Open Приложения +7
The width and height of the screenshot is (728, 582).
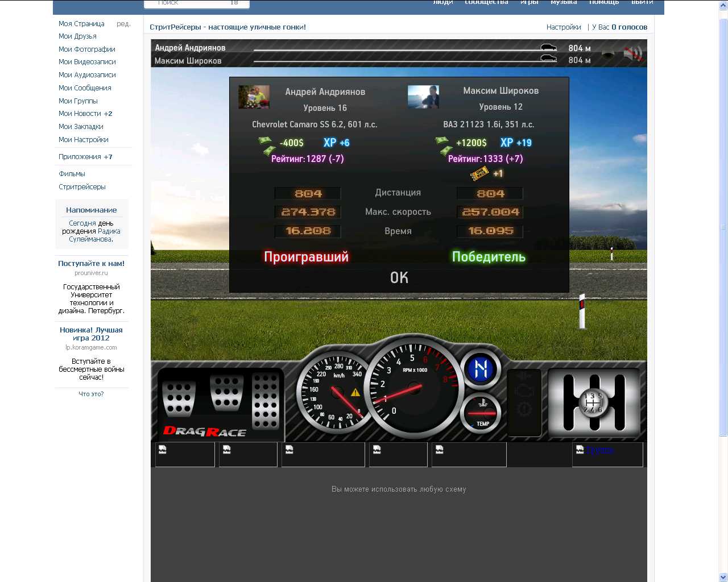tap(85, 156)
